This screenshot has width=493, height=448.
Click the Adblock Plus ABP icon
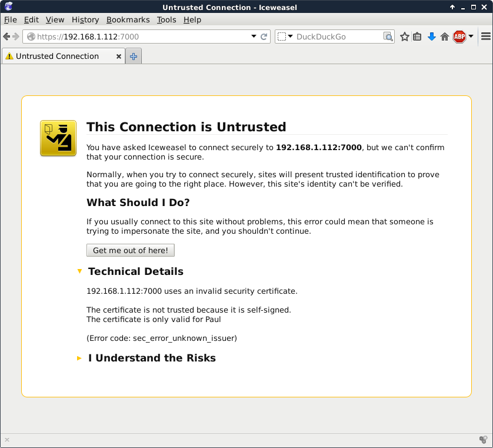[x=459, y=37]
